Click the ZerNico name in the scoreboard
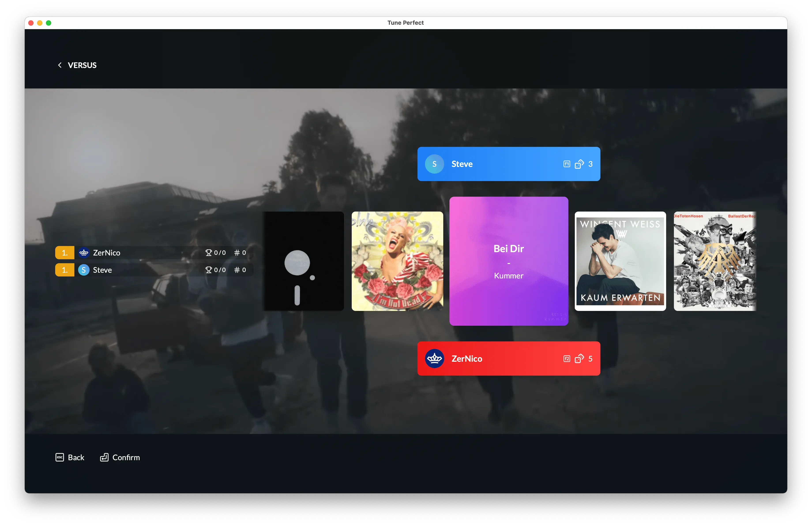This screenshot has width=812, height=526. pos(106,253)
